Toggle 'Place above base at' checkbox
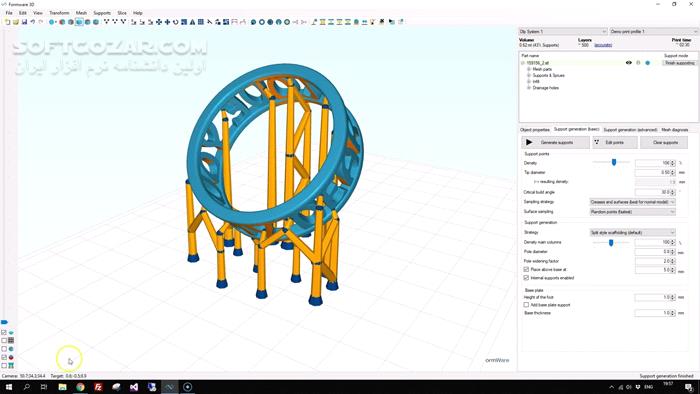Screen dimensions: 700x394 526,270
